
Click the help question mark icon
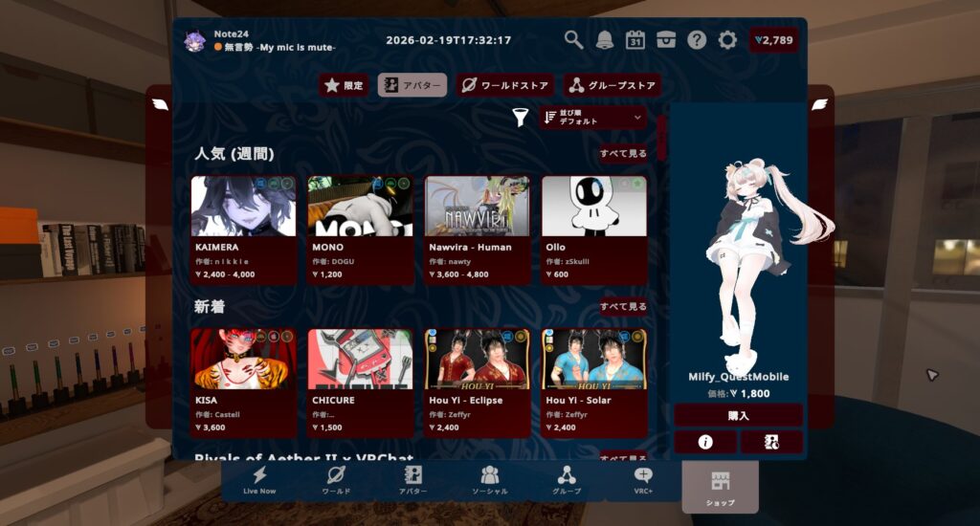[x=697, y=39]
